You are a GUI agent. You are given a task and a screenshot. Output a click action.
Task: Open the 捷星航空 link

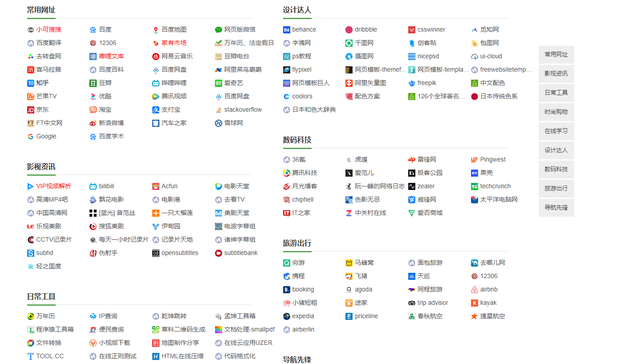(493, 316)
